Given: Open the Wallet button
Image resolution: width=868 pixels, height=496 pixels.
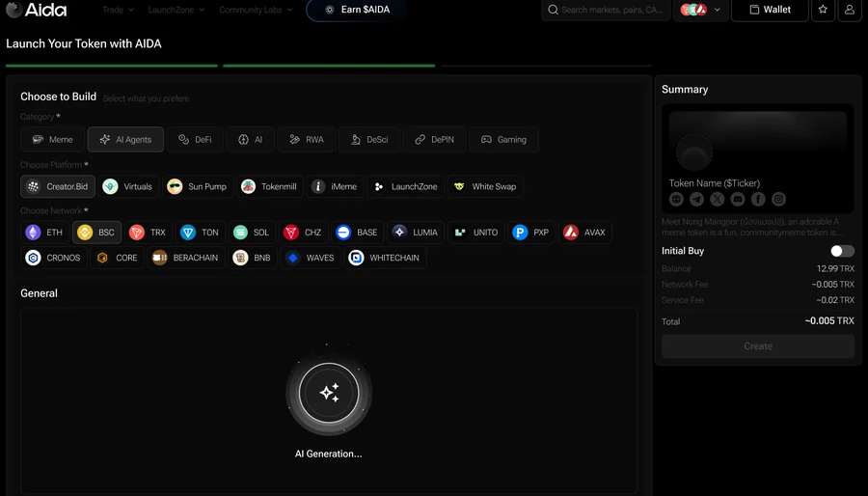Looking at the screenshot, I should [x=770, y=10].
